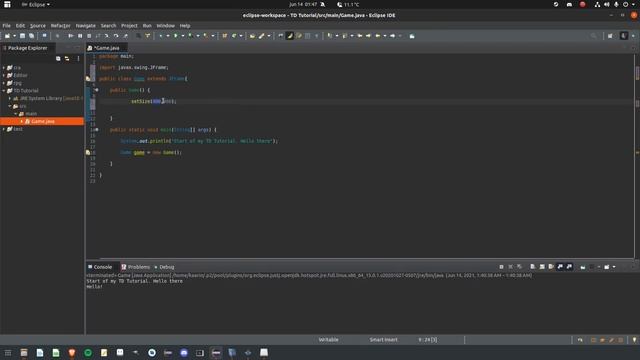Click the Run External Tools icon
This screenshot has height=360, width=640.
206,36
